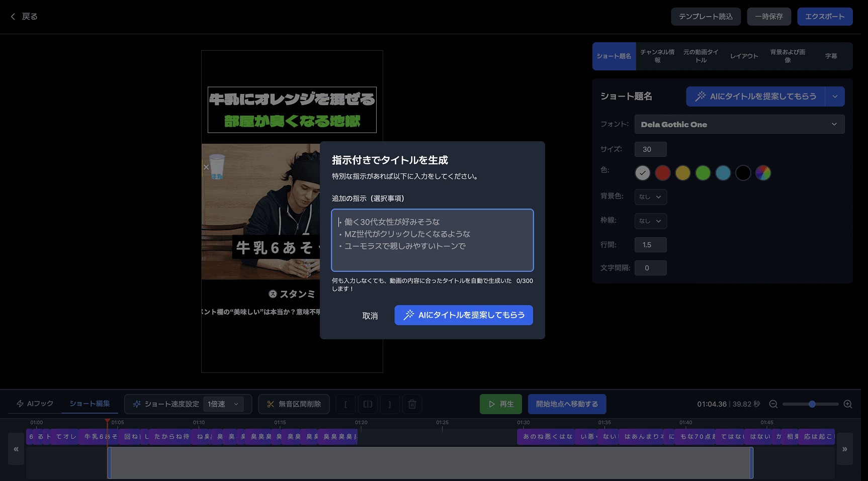The image size is (868, 481).
Task: Click the 追加の指示 instruction text field
Action: [x=432, y=240]
